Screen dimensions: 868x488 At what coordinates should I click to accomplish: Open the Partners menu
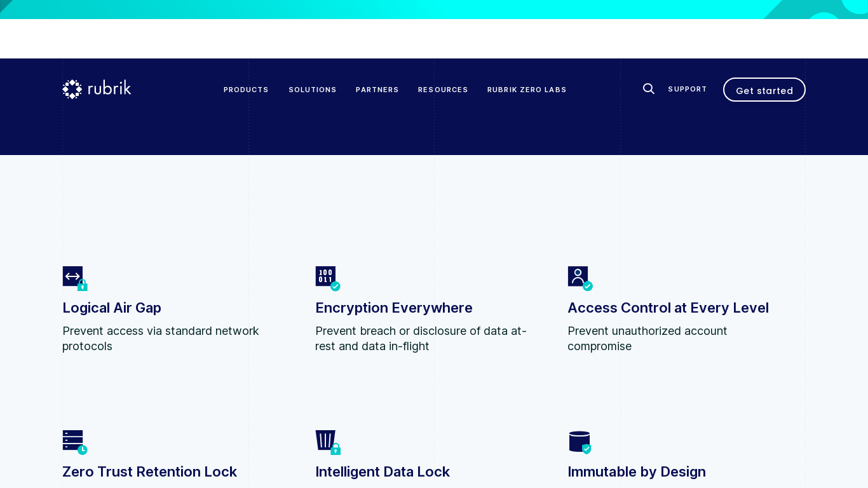[x=377, y=90]
